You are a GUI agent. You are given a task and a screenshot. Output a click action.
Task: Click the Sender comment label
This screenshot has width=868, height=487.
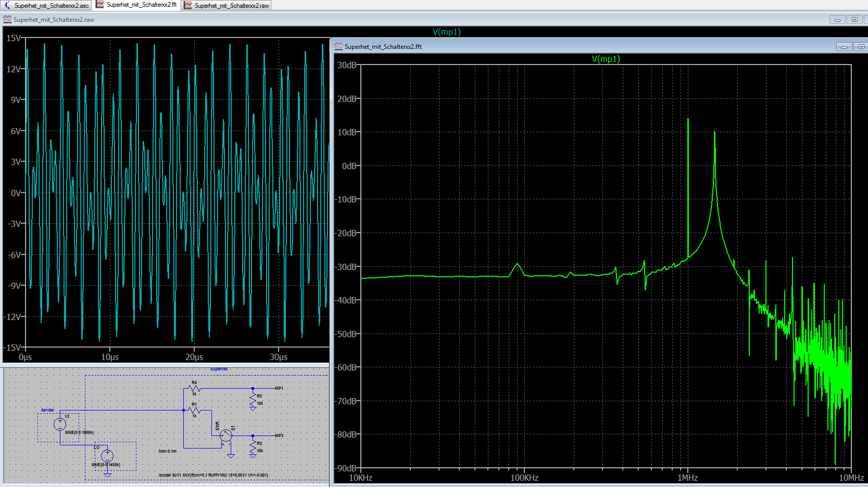coord(47,410)
